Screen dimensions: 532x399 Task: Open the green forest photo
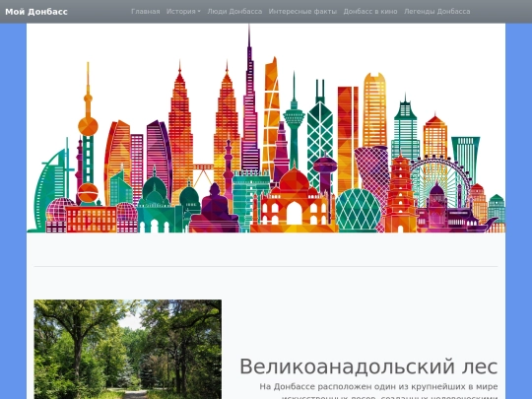tap(128, 349)
